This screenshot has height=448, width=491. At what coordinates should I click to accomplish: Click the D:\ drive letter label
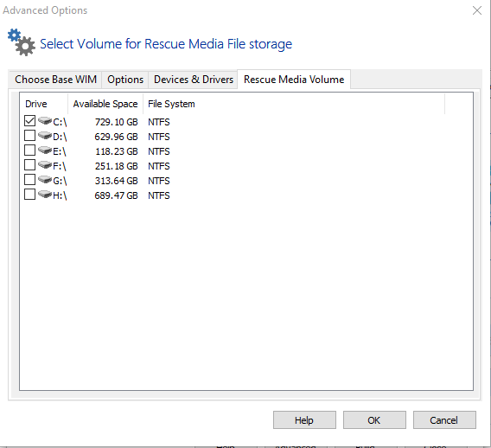60,137
